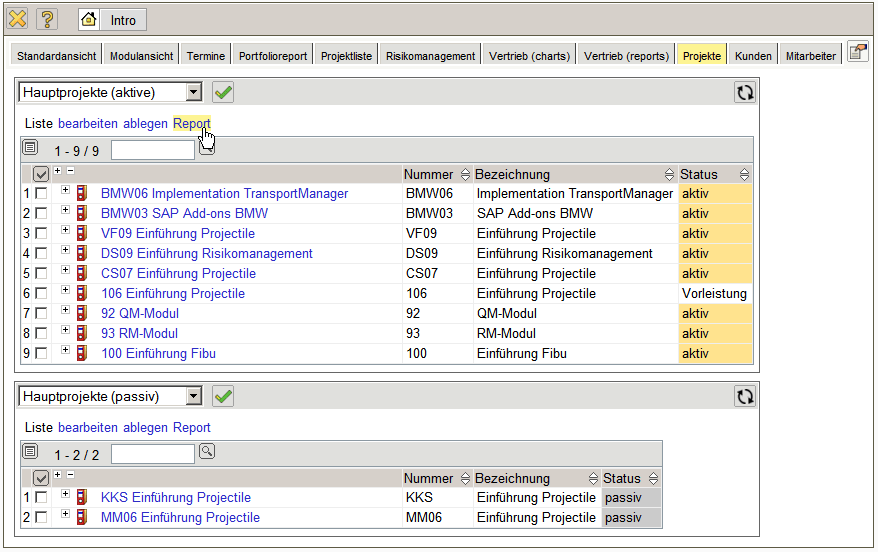Viewport: 878px width, 552px height.
Task: Refresh the Hauptprojekte (aktive) panel
Action: tap(744, 92)
